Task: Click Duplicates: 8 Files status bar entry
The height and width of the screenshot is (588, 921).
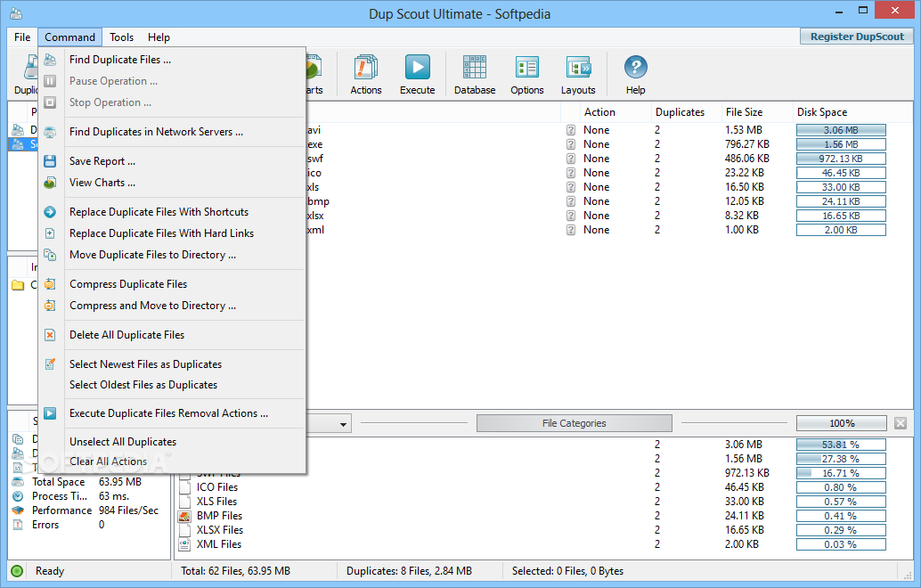Action: click(x=410, y=571)
